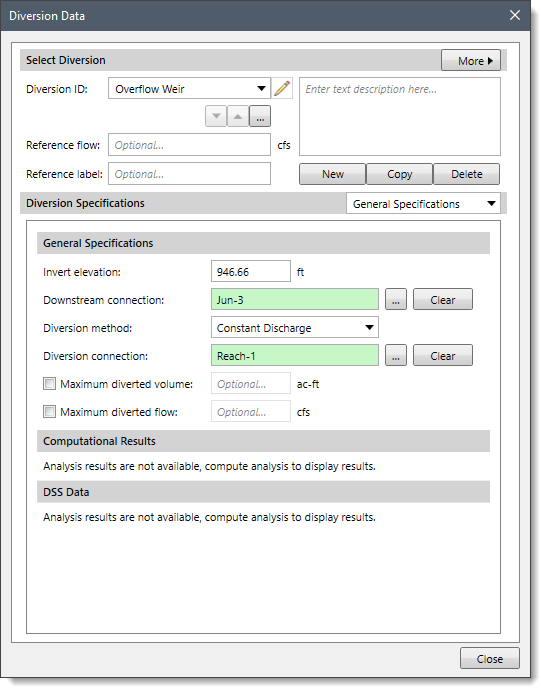Click the ellipsis button under Diversion ID dropdown
Screen dimensions: 541x688
[260, 116]
